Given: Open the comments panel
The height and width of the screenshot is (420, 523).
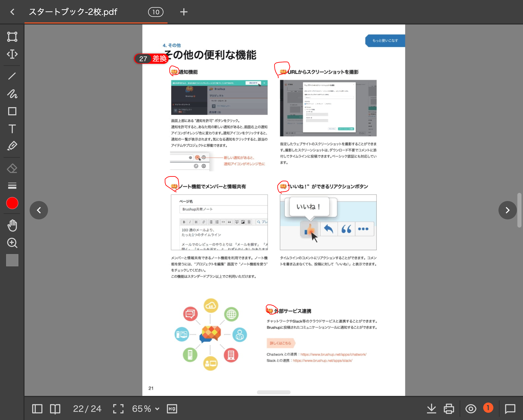Looking at the screenshot, I should pyautogui.click(x=510, y=409).
